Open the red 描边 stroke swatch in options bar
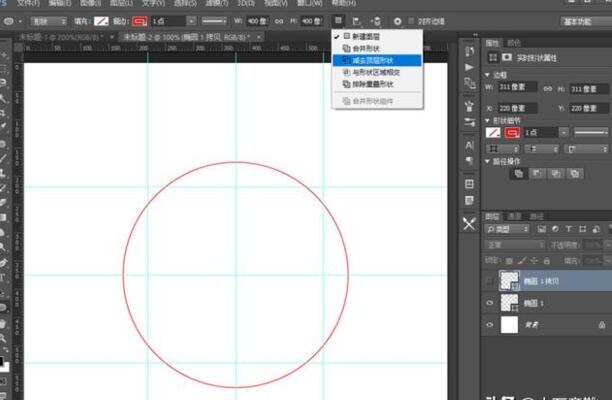Image resolution: width=612 pixels, height=400 pixels. click(x=139, y=21)
